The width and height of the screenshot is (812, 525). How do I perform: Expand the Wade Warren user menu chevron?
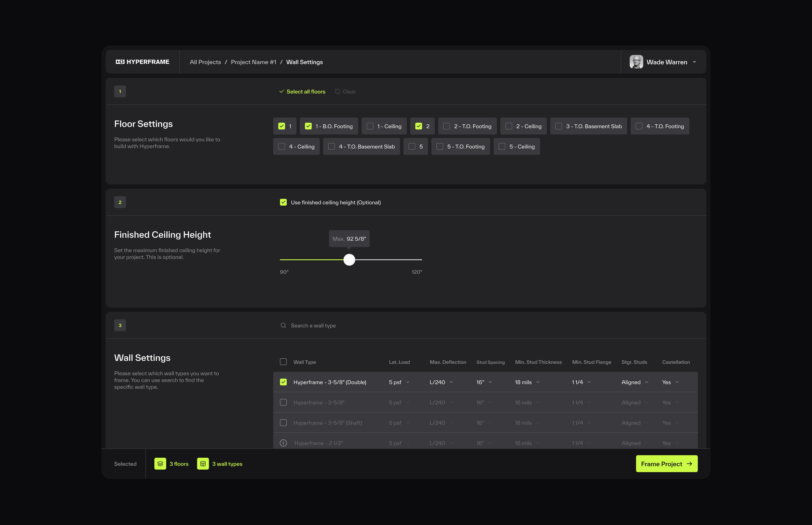[x=694, y=62]
